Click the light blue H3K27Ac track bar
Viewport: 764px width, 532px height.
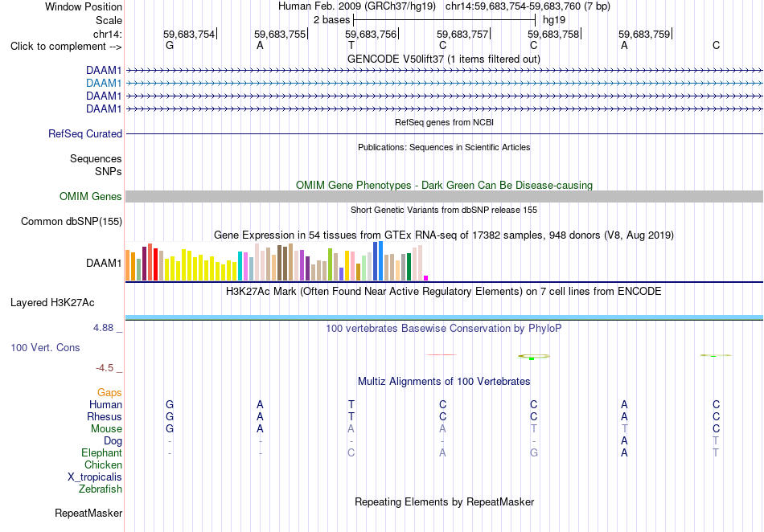[x=444, y=318]
